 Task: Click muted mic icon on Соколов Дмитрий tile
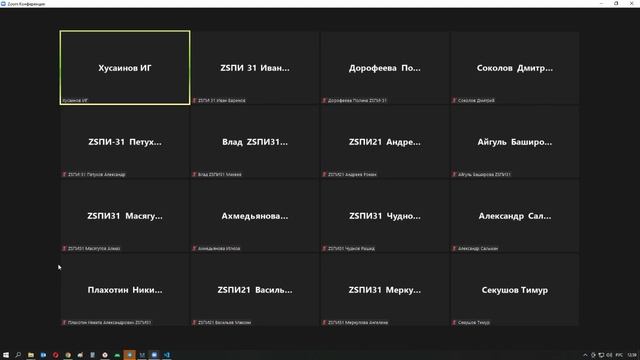(x=454, y=100)
